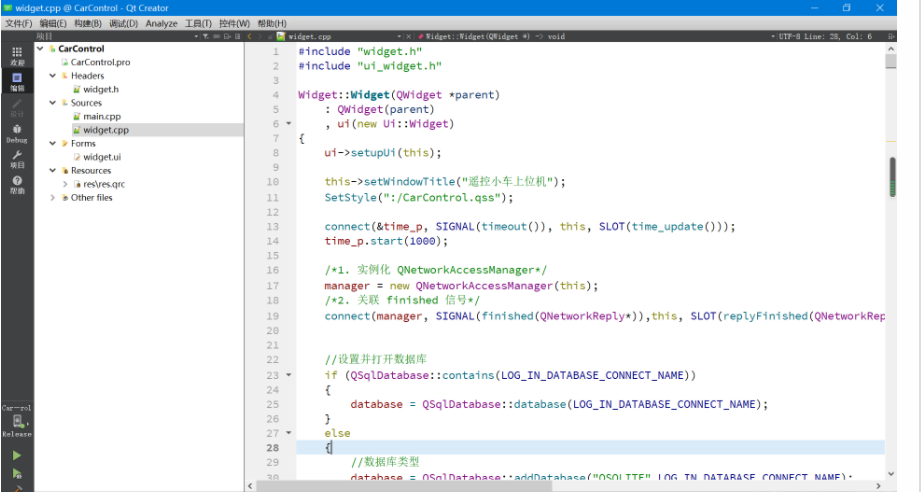
Task: Click scroll up arrow of editor
Action: (x=891, y=48)
